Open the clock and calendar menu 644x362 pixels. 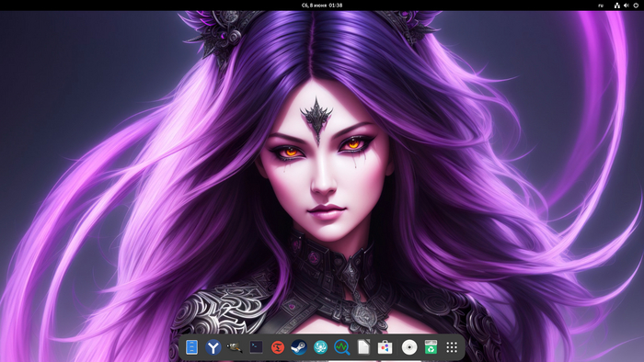[x=322, y=6]
